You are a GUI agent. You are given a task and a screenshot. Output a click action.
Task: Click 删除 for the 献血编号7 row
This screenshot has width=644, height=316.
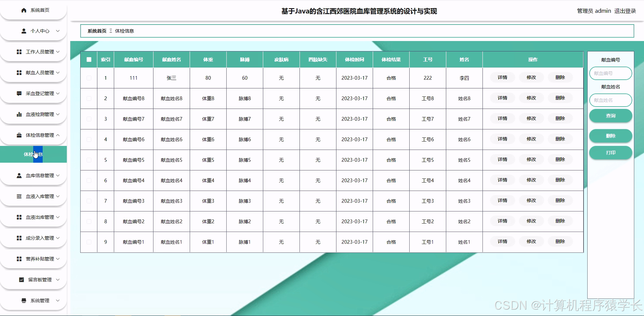point(560,118)
